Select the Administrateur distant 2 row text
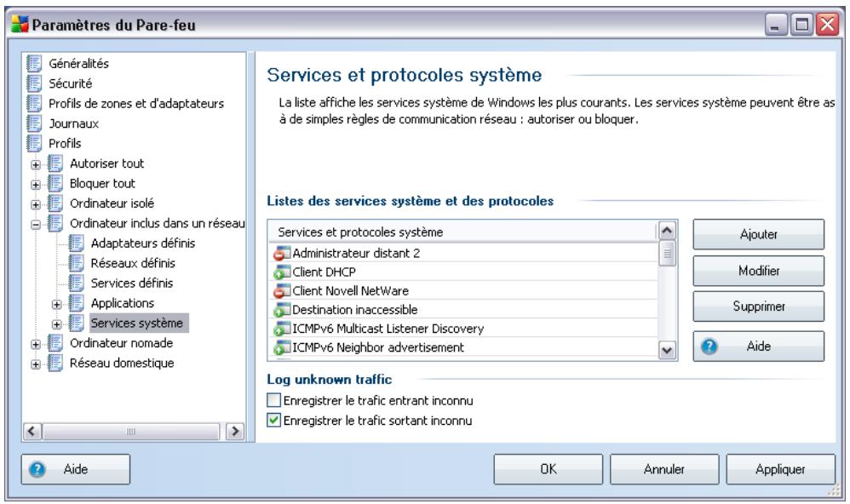Image resolution: width=850 pixels, height=504 pixels. click(356, 253)
